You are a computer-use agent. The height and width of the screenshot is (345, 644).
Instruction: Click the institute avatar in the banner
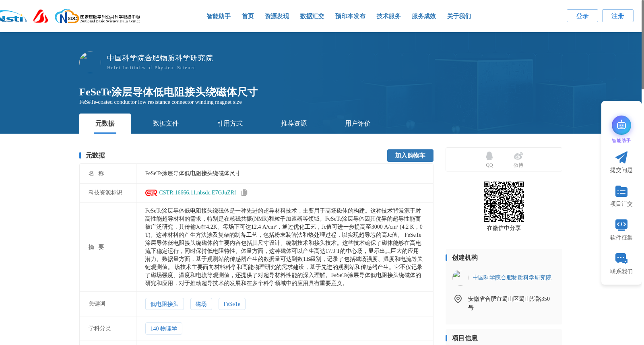coord(90,62)
